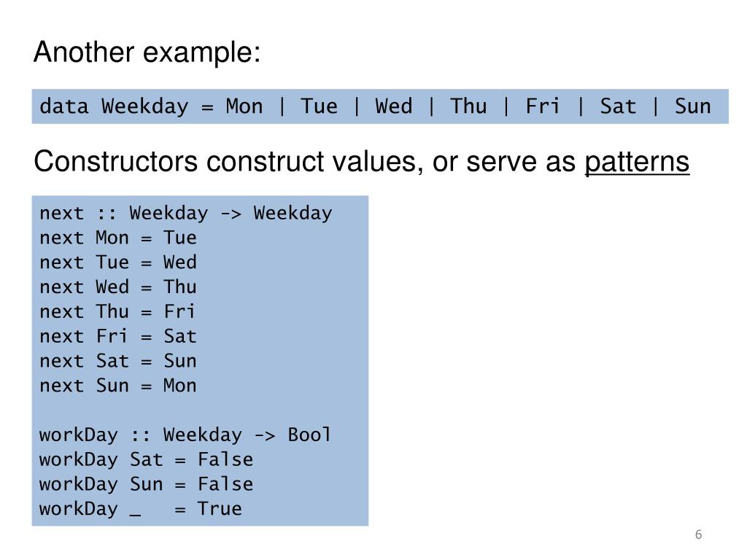Viewport: 747px width, 560px height.
Task: Click the True value in last workDay line
Action: coord(220,508)
